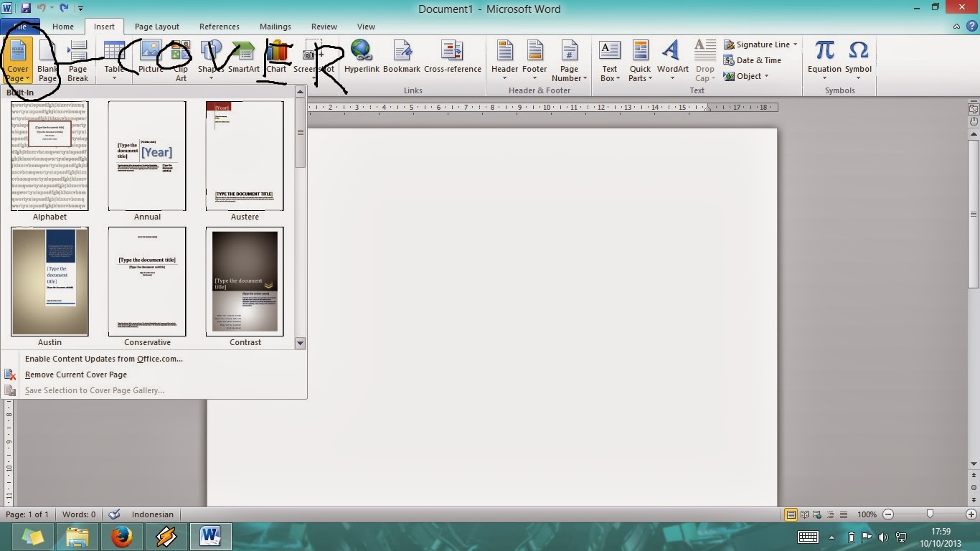Click the Redo button in title bar
This screenshot has height=551, width=980.
coord(64,8)
